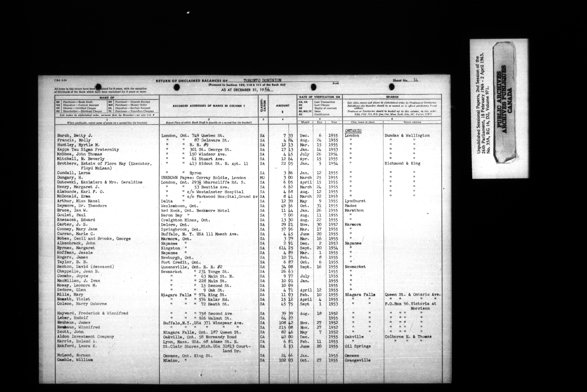Click the MO classification for Dungary, H.
This screenshot has height=392, width=587.
pyautogui.click(x=262, y=178)
